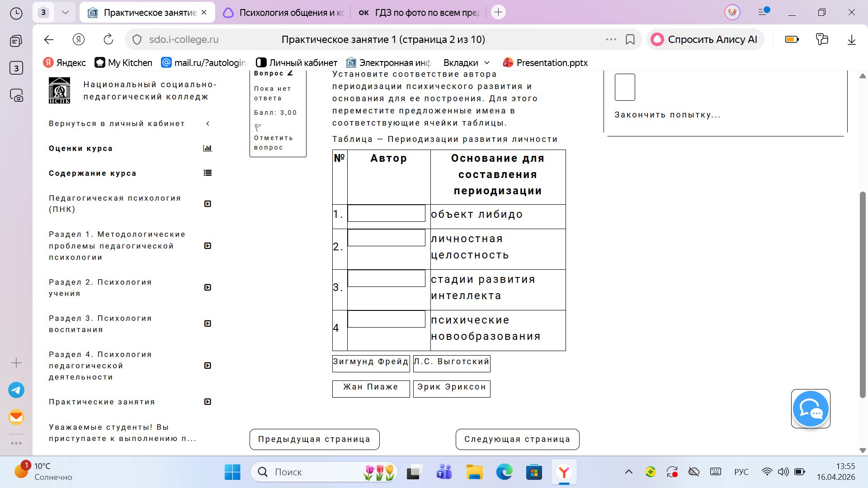Open Yandex home with Я button
This screenshot has height=488, width=868.
(x=79, y=40)
